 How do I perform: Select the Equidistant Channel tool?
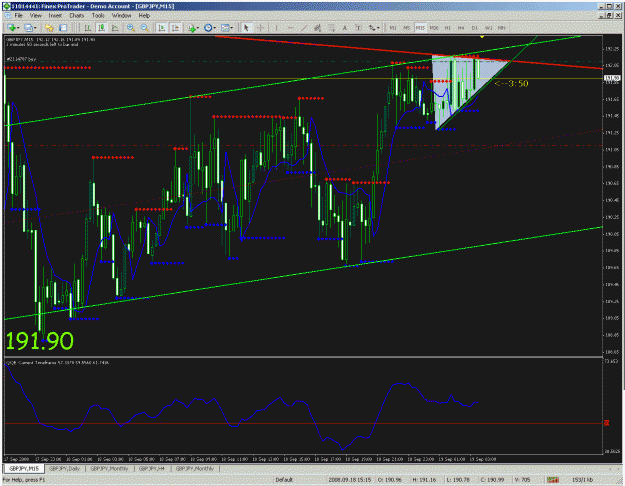coord(318,28)
